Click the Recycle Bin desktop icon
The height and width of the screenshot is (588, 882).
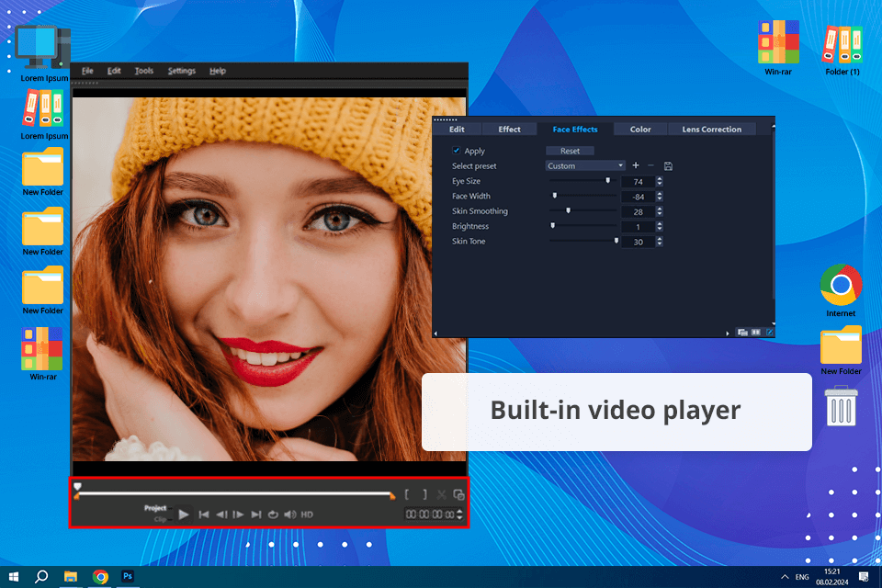(841, 406)
